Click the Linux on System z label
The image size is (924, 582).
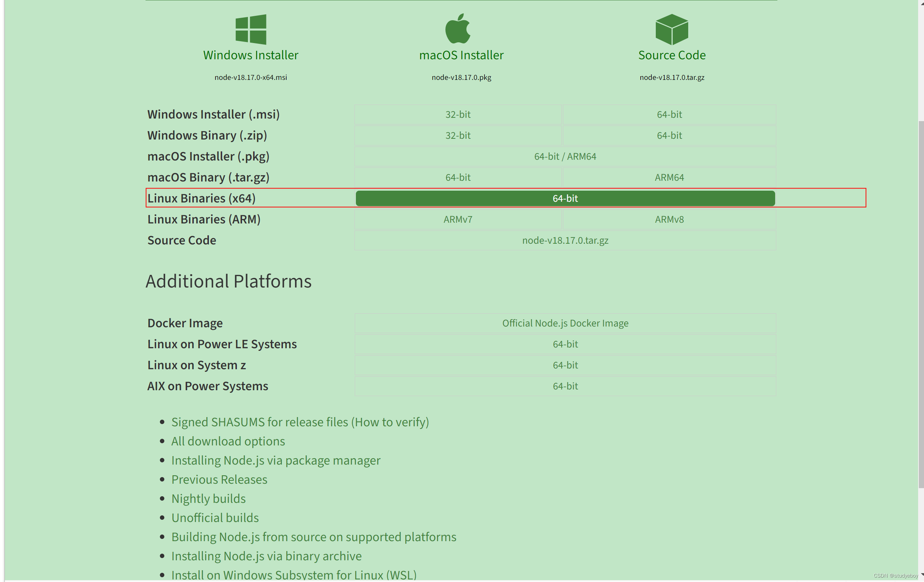click(x=196, y=366)
